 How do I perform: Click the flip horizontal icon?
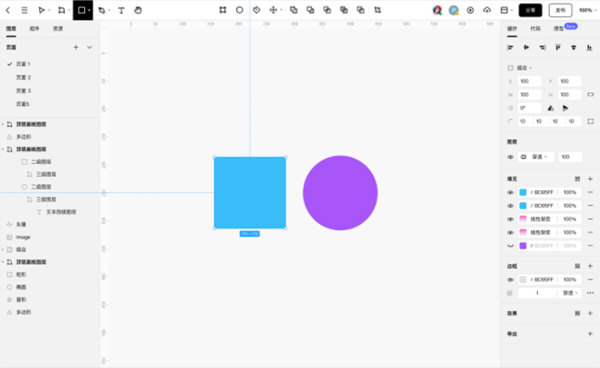550,108
